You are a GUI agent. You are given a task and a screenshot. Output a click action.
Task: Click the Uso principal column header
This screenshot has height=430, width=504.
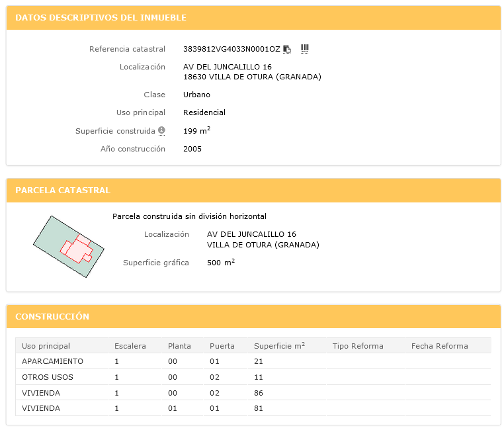[x=46, y=346]
